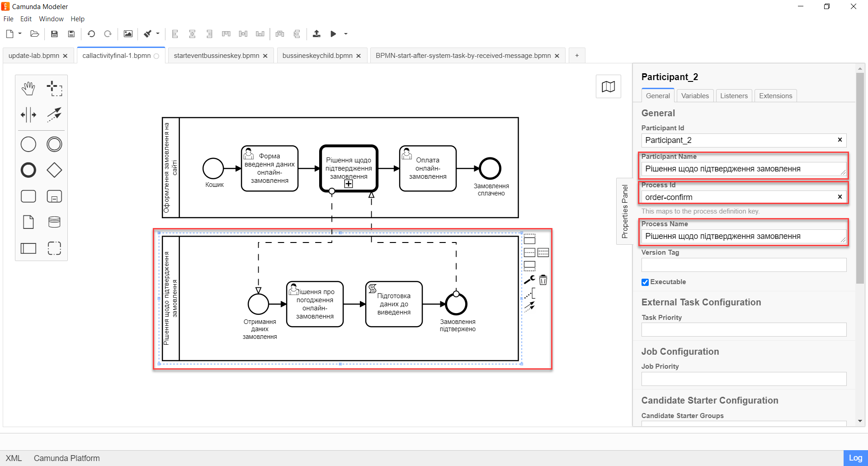Expand the color picker dropdown in toolbar
Image resolution: width=868 pixels, height=466 pixels.
pos(158,34)
